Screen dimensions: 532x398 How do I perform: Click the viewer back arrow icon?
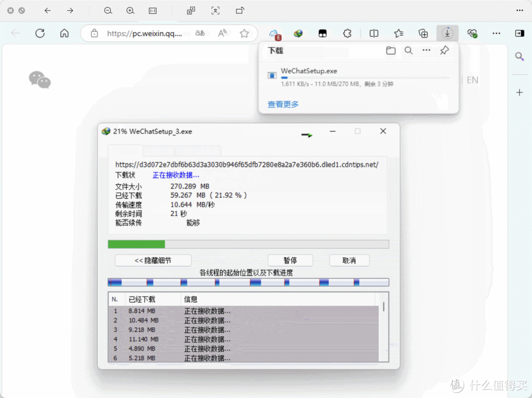tap(47, 10)
